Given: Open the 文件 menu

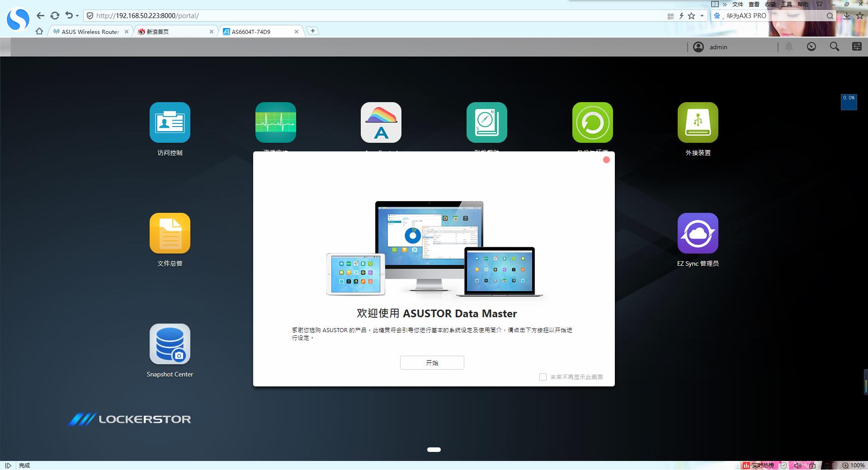Looking at the screenshot, I should [738, 4].
